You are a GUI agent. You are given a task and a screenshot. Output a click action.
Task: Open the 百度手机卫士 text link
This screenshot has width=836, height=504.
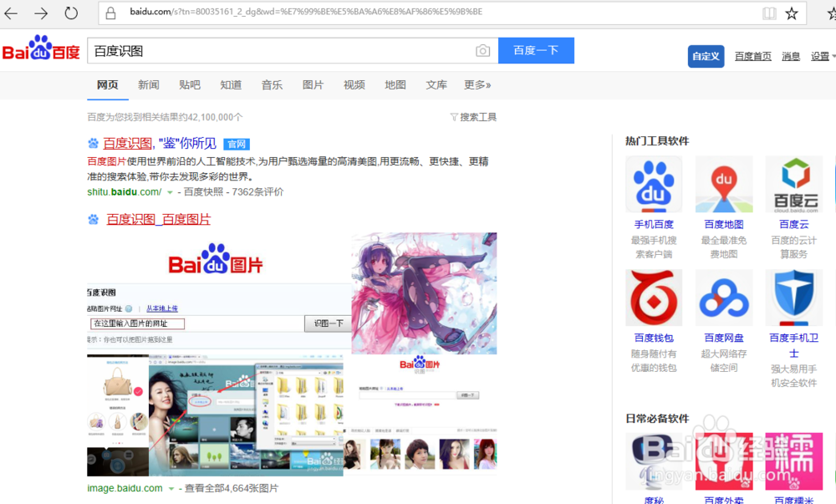point(794,345)
